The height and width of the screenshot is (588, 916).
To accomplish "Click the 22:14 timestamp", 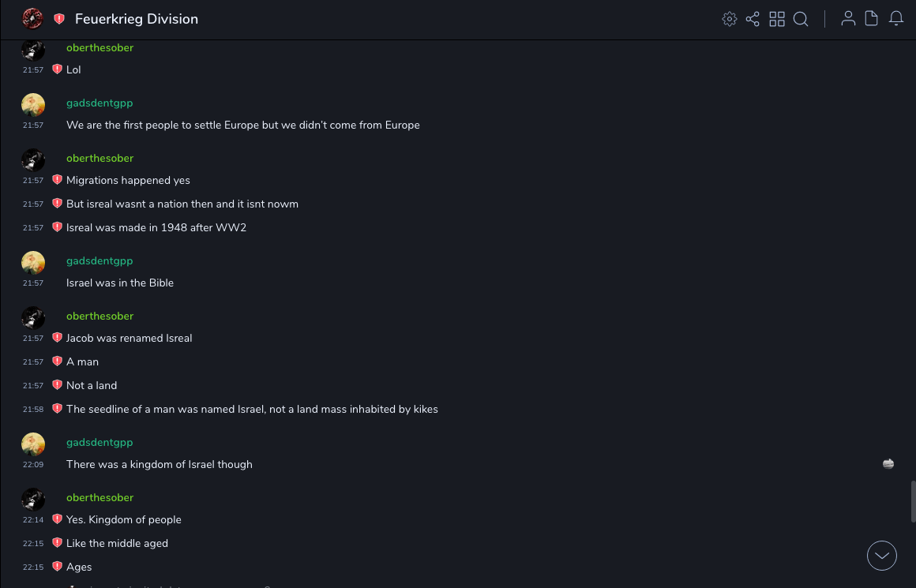I will [33, 520].
